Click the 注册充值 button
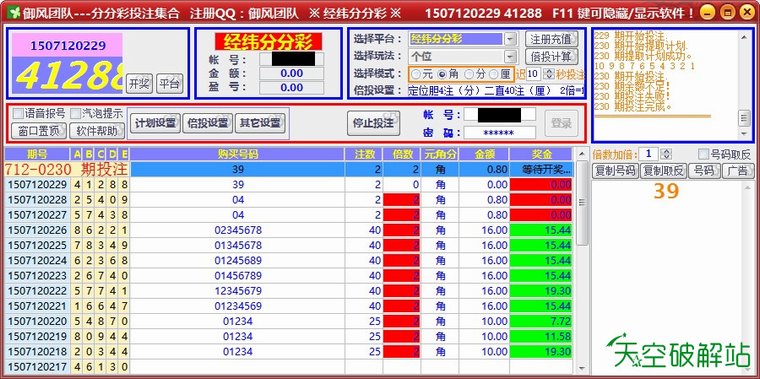The width and height of the screenshot is (760, 379). pyautogui.click(x=552, y=39)
